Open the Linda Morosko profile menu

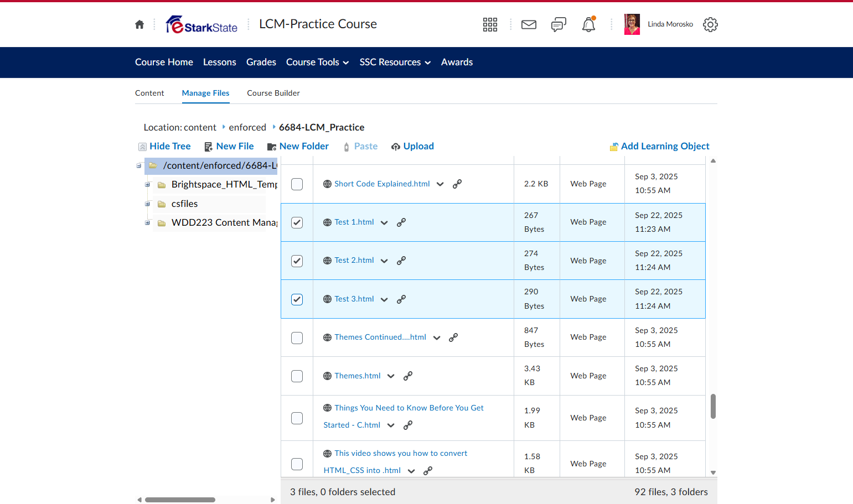(x=659, y=24)
